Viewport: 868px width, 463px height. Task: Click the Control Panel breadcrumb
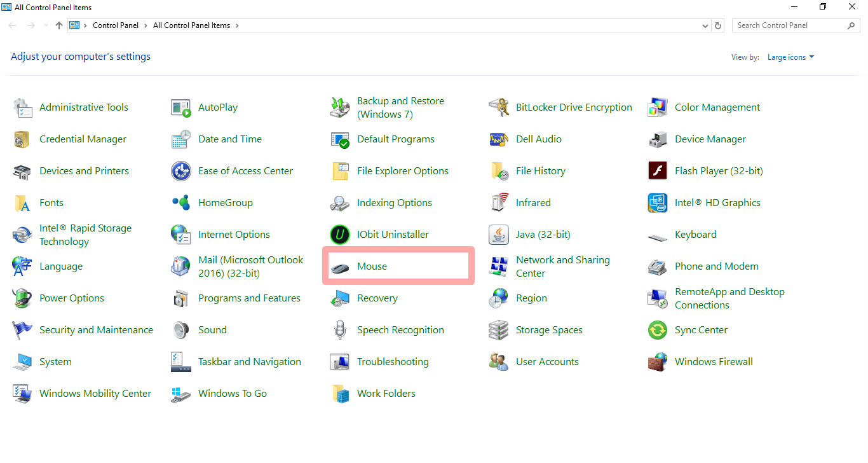click(116, 25)
